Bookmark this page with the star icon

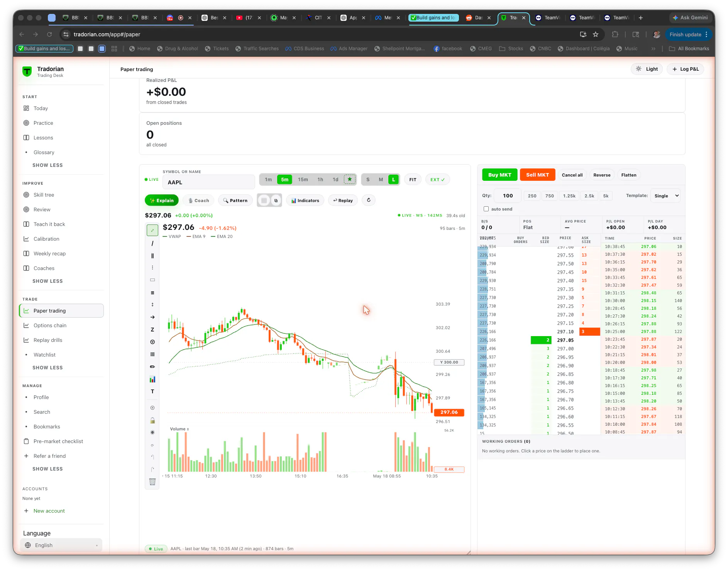[x=596, y=34]
